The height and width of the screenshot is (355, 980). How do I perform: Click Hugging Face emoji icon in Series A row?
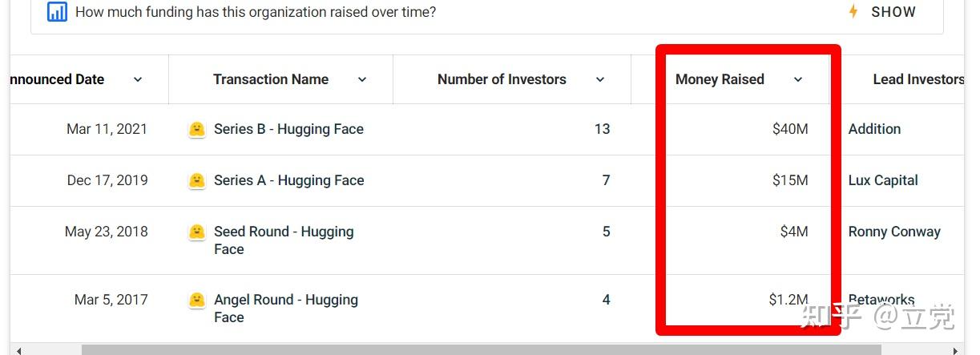tap(196, 181)
